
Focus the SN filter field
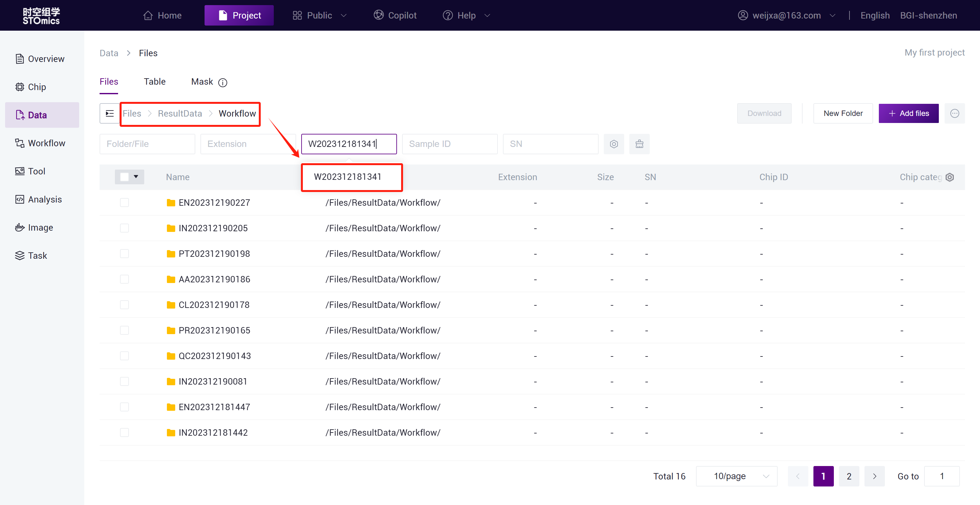pyautogui.click(x=550, y=144)
